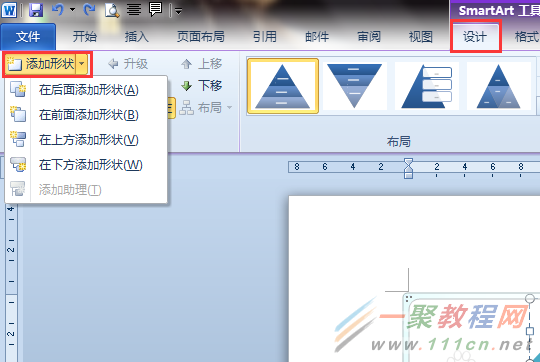Choose 在上方添加形状(V)
This screenshot has width=540, height=362.
pyautogui.click(x=86, y=140)
